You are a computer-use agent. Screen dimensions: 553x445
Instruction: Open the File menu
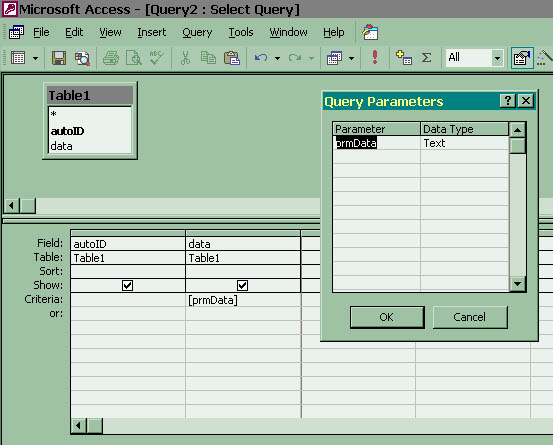coord(41,32)
